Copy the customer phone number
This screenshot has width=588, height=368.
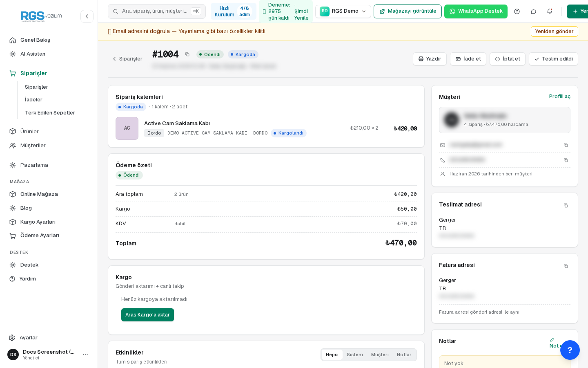[x=566, y=160]
